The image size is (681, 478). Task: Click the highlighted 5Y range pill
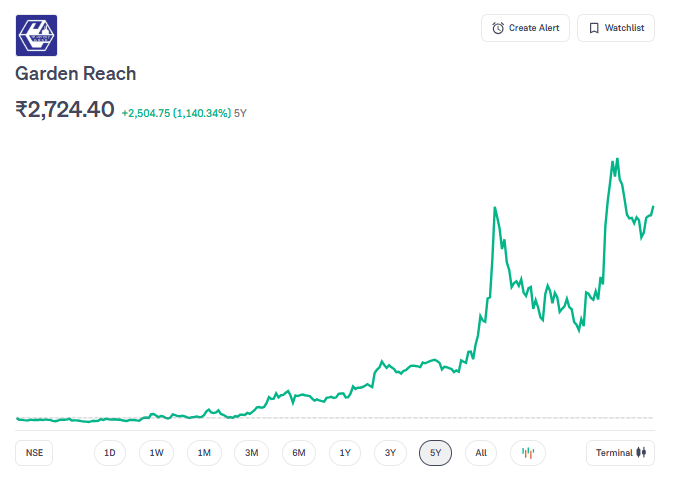coord(436,453)
